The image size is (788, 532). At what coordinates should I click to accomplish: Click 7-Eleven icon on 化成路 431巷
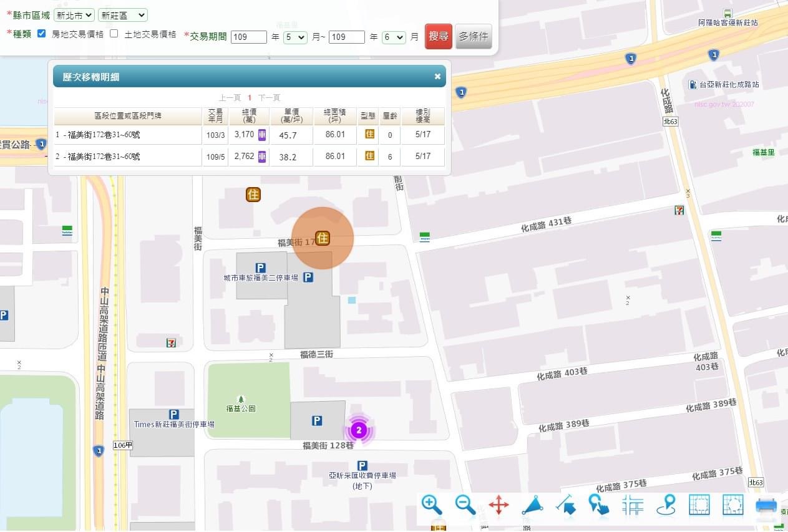pyautogui.click(x=679, y=210)
